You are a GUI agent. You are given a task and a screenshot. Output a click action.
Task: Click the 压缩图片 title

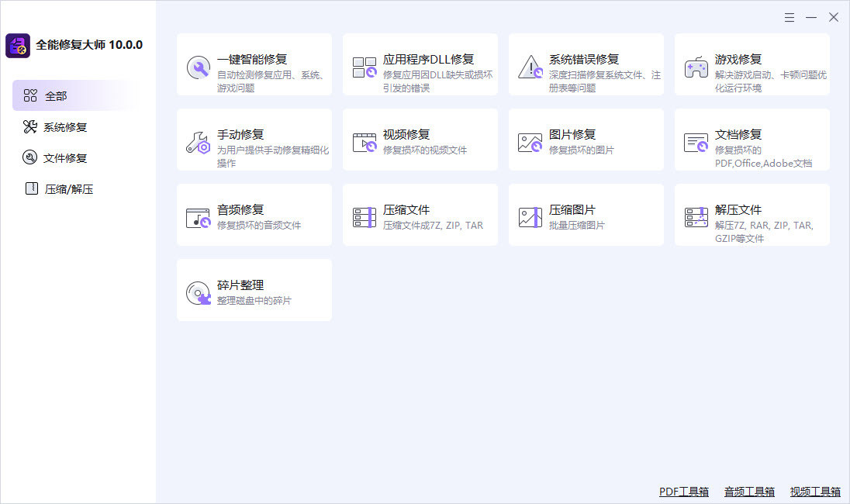572,209
